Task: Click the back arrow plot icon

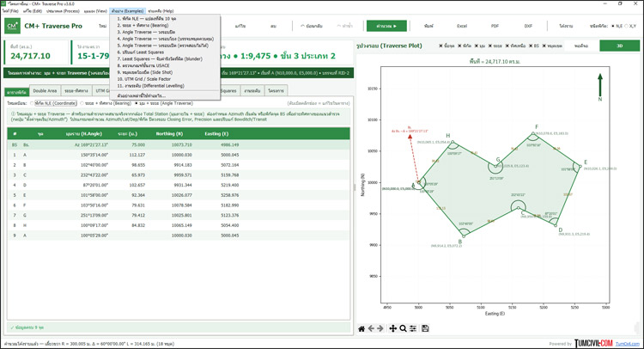Action: pos(371,328)
